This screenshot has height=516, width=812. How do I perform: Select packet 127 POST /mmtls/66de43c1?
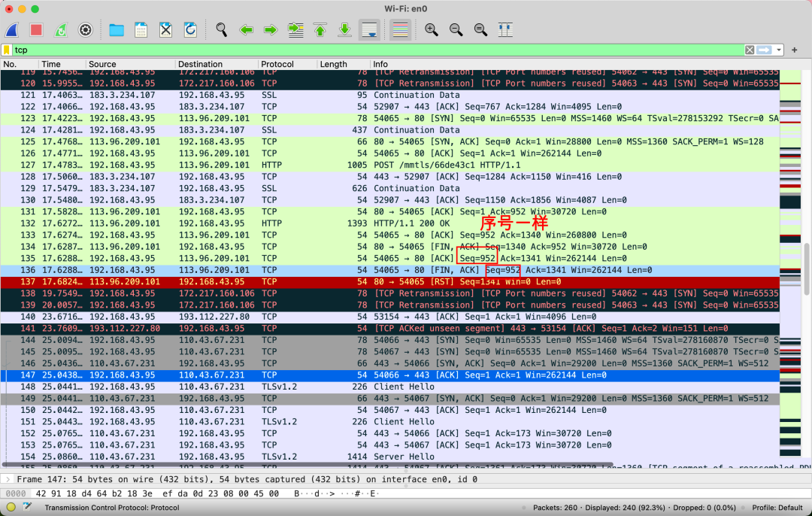390,165
